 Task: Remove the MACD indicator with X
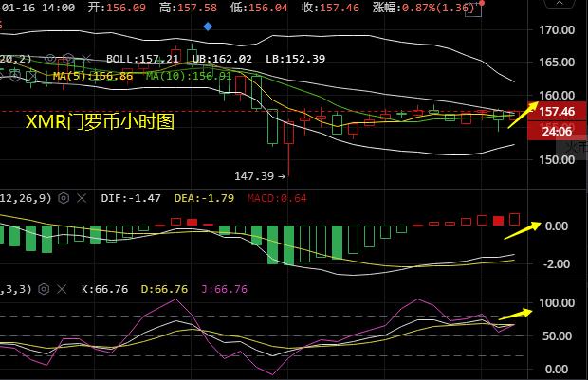point(82,198)
